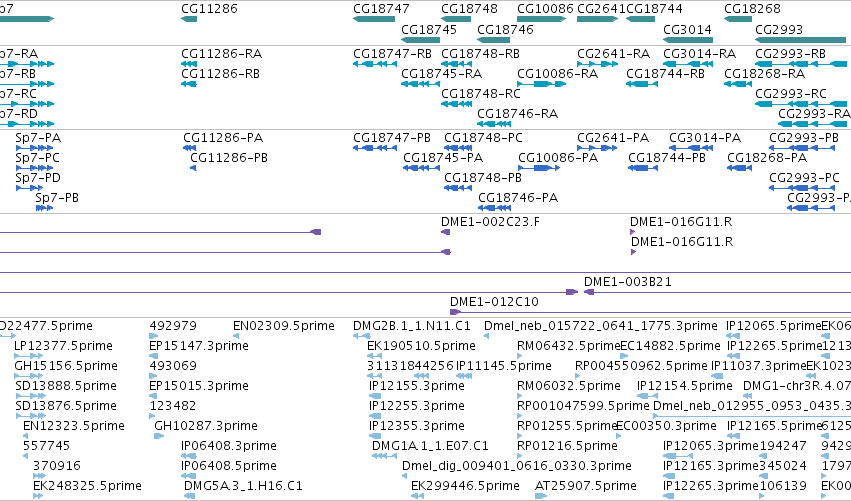The width and height of the screenshot is (851, 501).
Task: Click the CG18748 gene label
Action: pyautogui.click(x=469, y=9)
